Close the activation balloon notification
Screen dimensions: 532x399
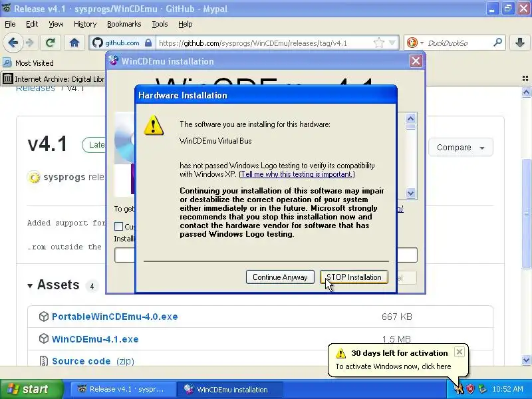(x=459, y=352)
